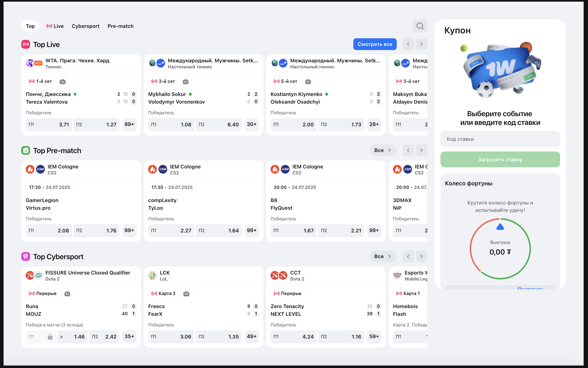Click the 17:30 • 24.07.2025 time on GamerLegion card

(x=49, y=187)
